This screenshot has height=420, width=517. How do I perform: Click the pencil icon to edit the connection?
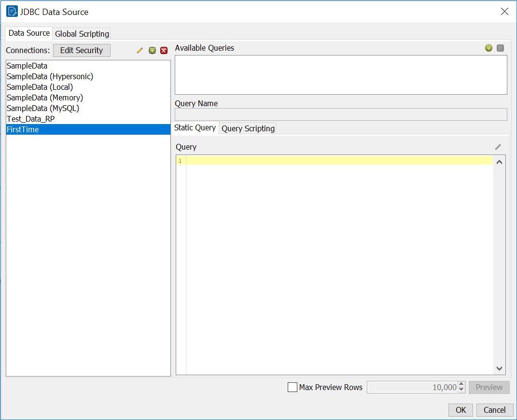pyautogui.click(x=140, y=50)
